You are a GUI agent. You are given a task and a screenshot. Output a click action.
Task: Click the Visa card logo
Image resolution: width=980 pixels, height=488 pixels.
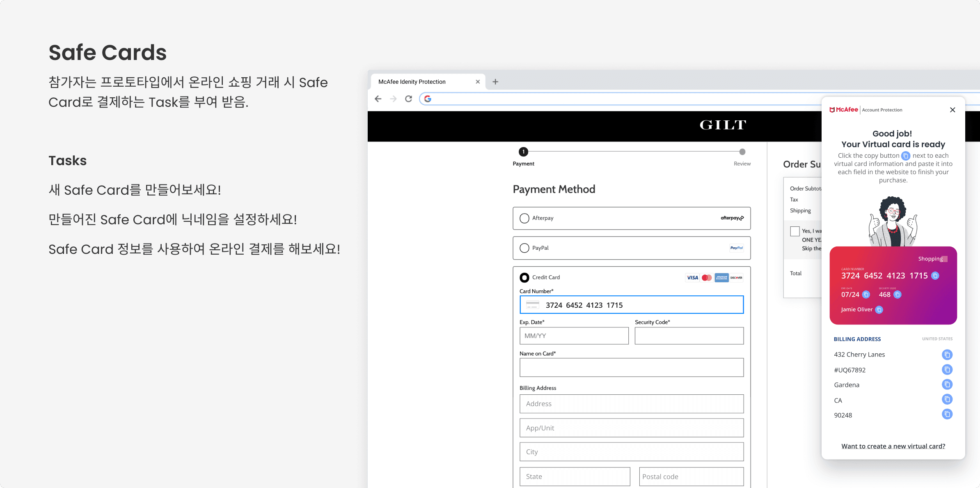(x=692, y=278)
